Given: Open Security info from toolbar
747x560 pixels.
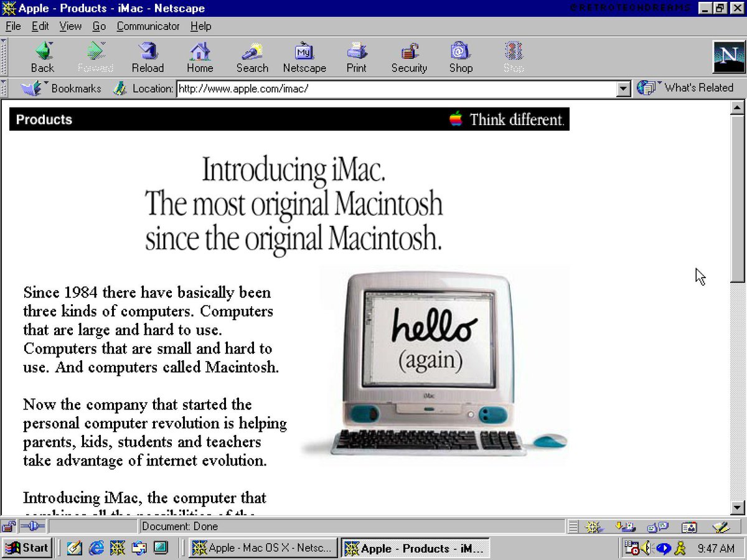Looking at the screenshot, I should click(x=409, y=57).
